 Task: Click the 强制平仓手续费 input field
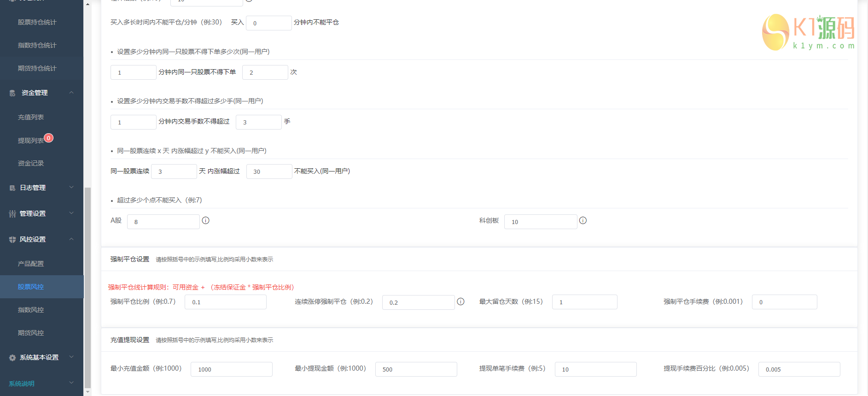[785, 302]
